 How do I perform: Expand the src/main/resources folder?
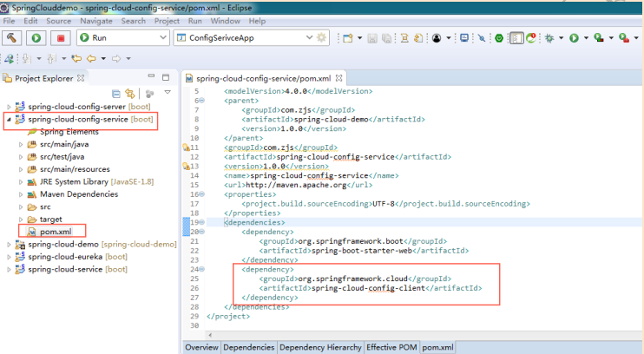[21, 169]
